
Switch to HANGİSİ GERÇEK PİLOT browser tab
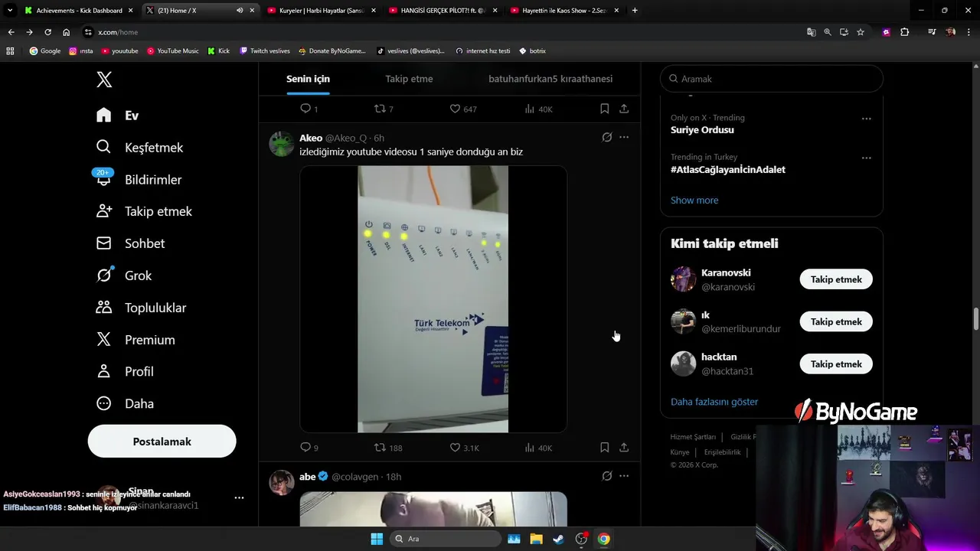coord(443,11)
